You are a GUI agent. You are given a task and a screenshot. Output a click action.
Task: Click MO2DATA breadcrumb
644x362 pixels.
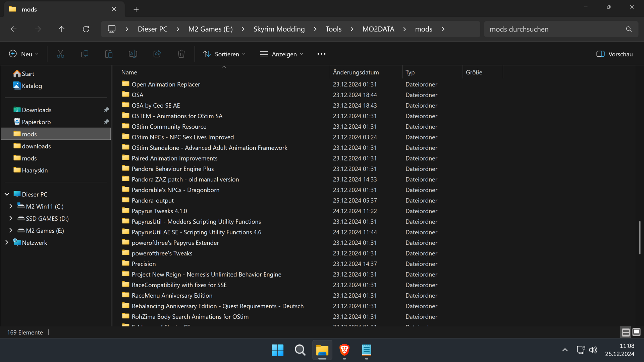[x=378, y=29]
